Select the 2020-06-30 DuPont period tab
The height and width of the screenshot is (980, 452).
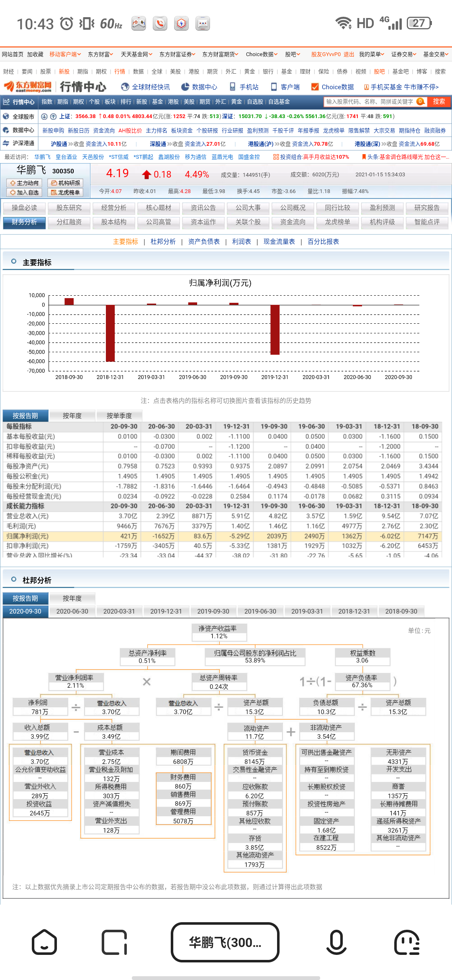pos(72,611)
